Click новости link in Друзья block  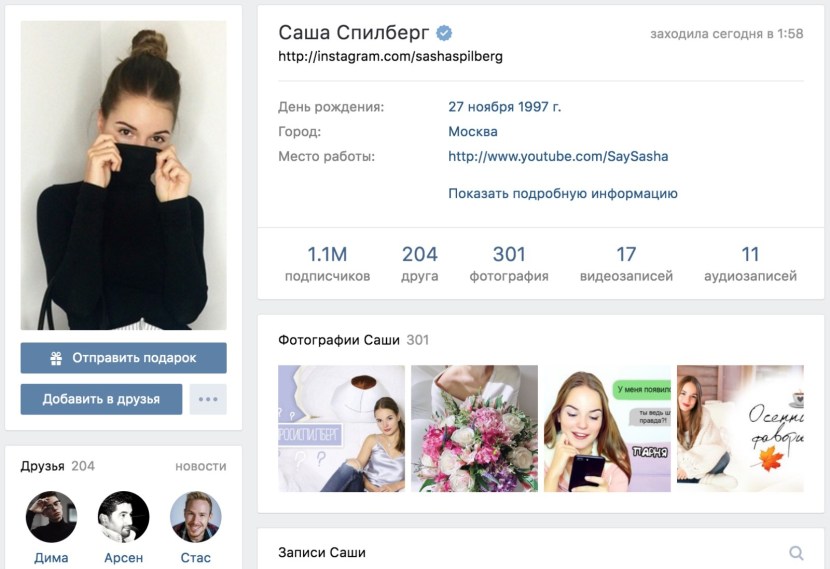click(201, 466)
